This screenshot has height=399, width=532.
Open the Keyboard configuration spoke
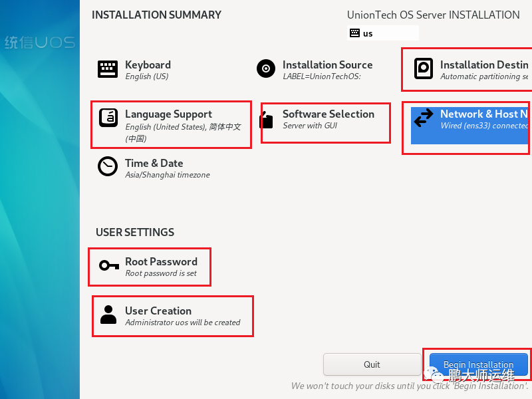(x=134, y=70)
